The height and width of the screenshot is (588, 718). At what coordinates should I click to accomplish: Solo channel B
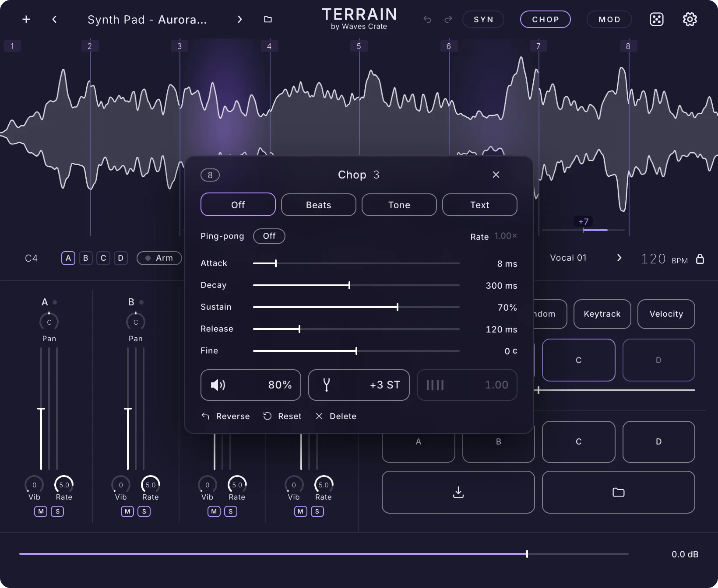tap(144, 511)
